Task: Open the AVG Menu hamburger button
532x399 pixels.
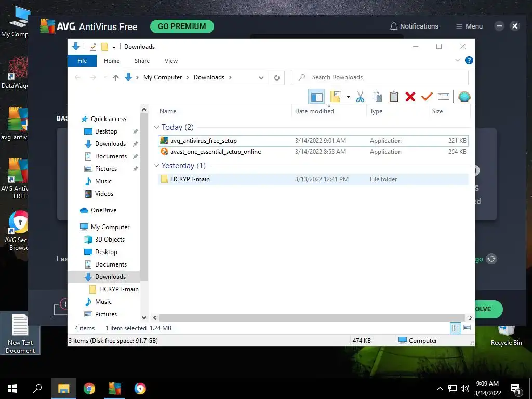Action: [469, 26]
